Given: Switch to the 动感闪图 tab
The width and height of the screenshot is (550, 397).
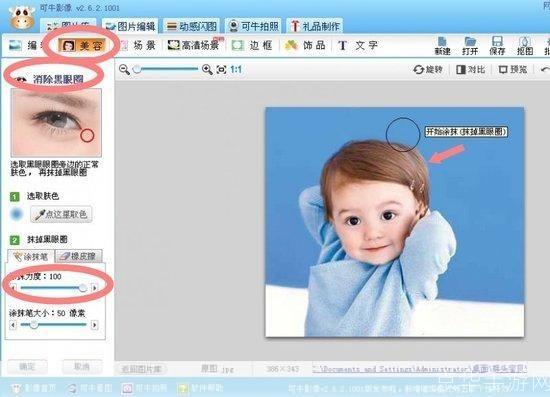Looking at the screenshot, I should point(191,26).
